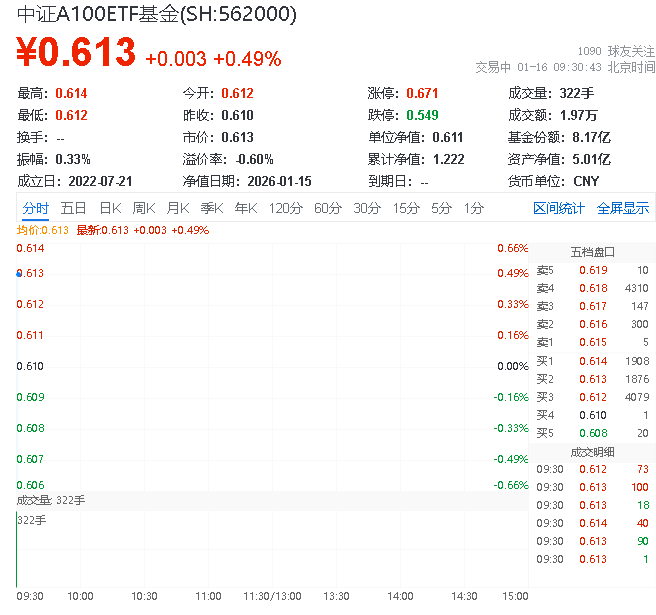
Task: Select the 30分 interval tab
Action: [366, 208]
